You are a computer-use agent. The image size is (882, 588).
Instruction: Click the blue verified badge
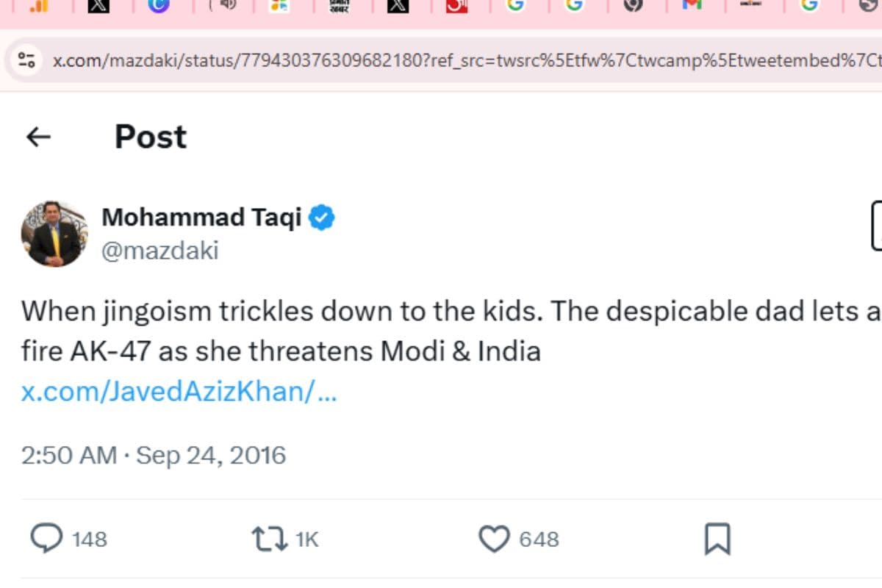point(322,218)
